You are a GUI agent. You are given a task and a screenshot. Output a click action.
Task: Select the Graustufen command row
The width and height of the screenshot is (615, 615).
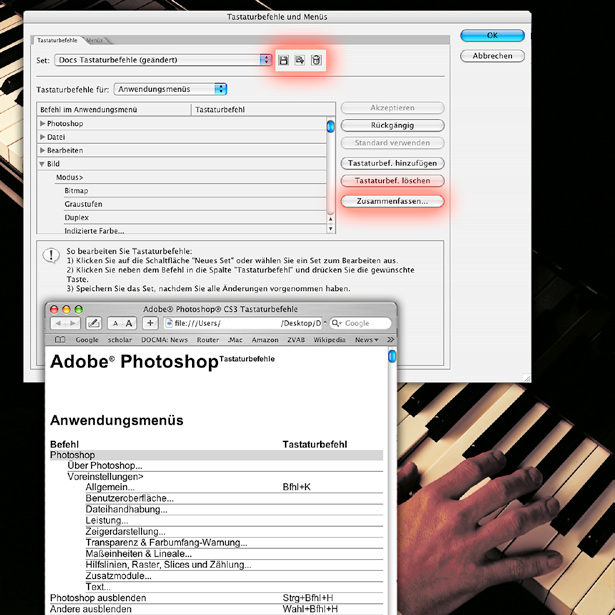pos(182,204)
